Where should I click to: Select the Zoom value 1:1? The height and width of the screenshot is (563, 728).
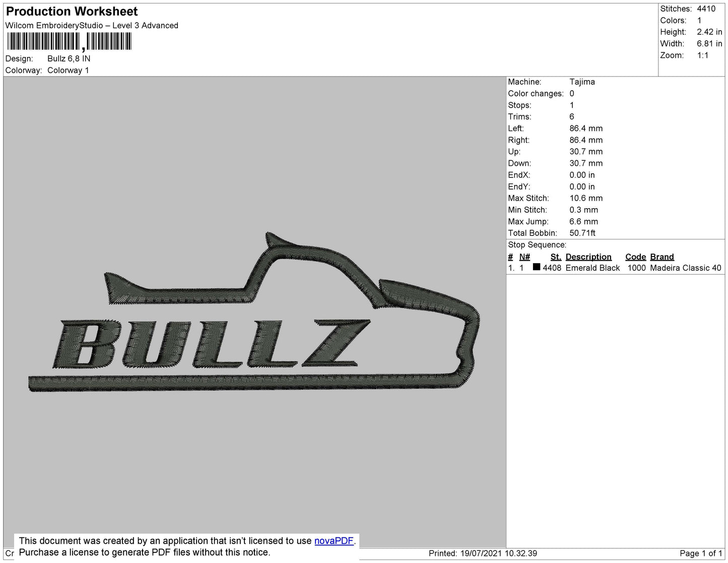(x=703, y=55)
